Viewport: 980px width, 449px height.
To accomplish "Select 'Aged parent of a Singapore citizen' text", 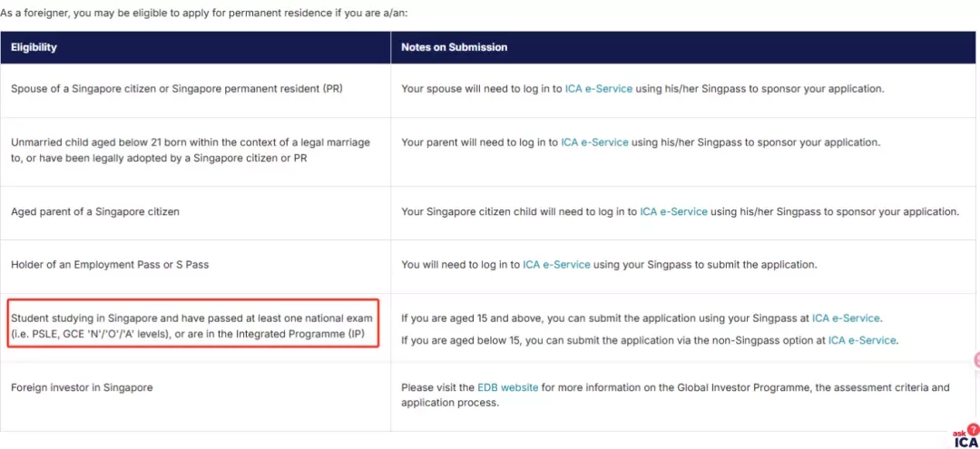I will 95,211.
